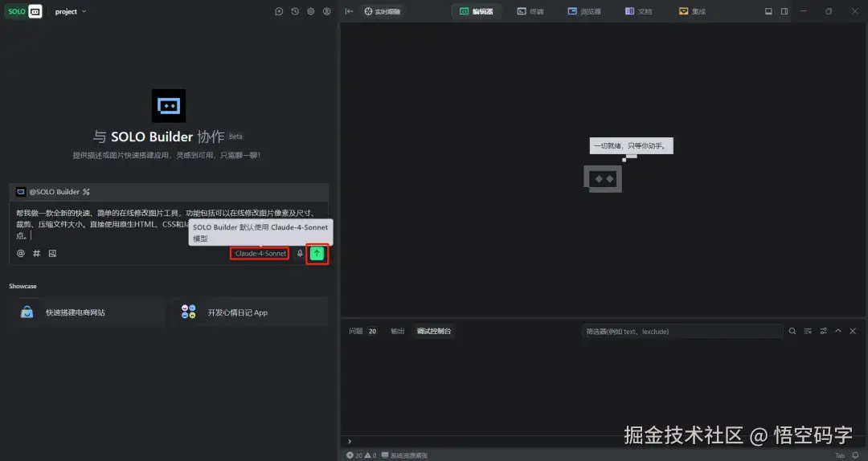Image resolution: width=868 pixels, height=461 pixels.
Task: Click the debug console prompt chevron
Action: coord(350,441)
